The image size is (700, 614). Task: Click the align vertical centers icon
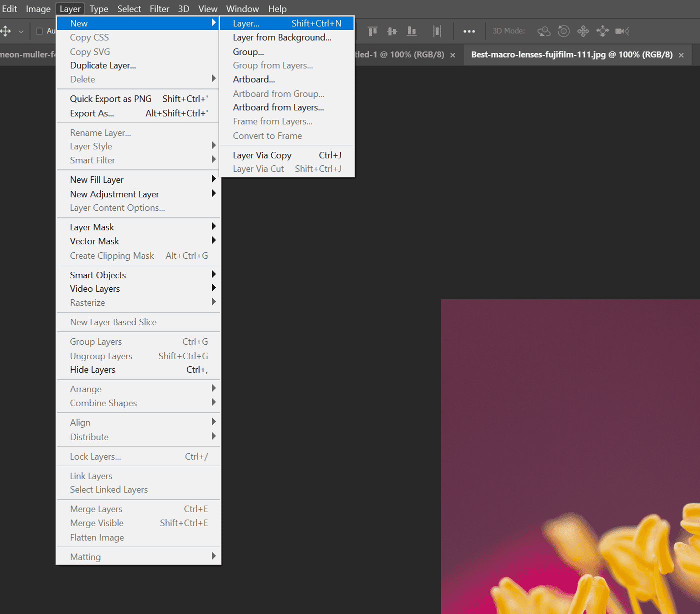tap(392, 31)
